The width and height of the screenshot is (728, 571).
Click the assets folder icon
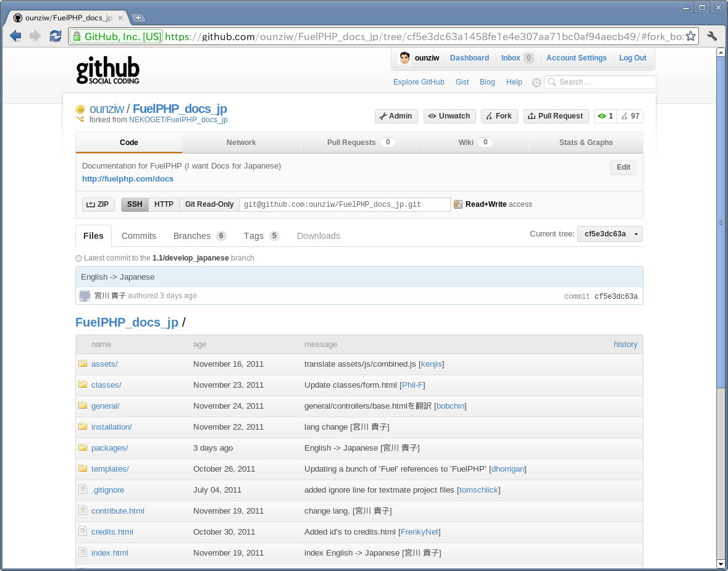pos(83,364)
